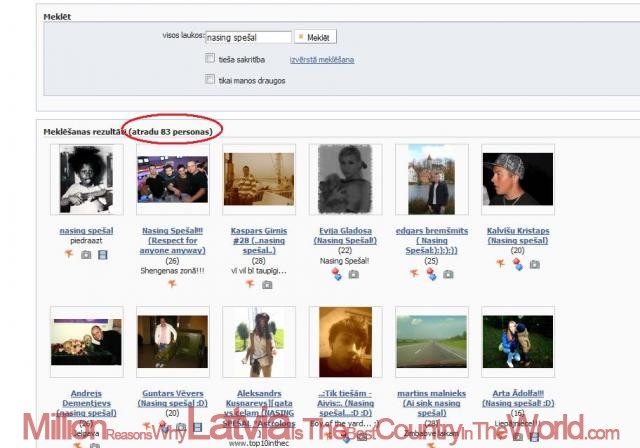
Task: Open the 'izvērstā meklēšana' advanced search link
Action: (321, 60)
